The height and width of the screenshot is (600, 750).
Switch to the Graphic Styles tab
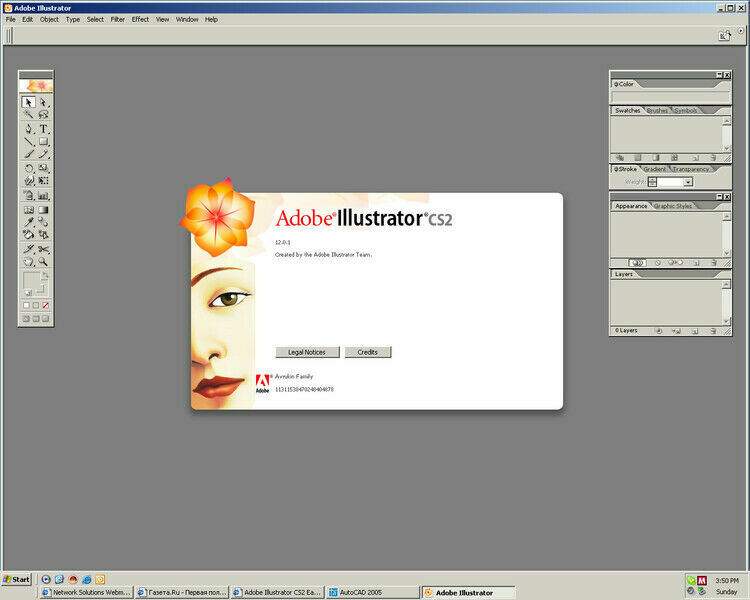click(x=673, y=206)
